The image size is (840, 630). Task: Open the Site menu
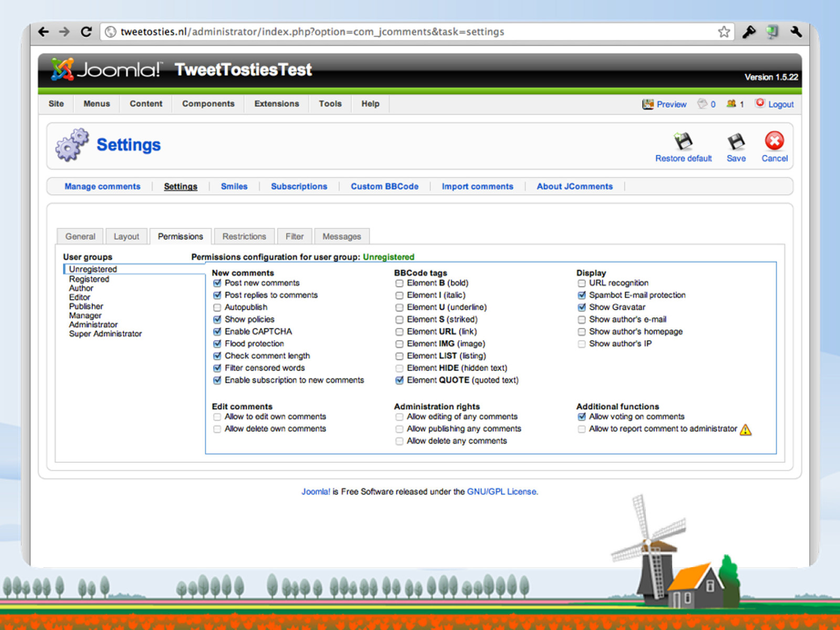[x=56, y=103]
